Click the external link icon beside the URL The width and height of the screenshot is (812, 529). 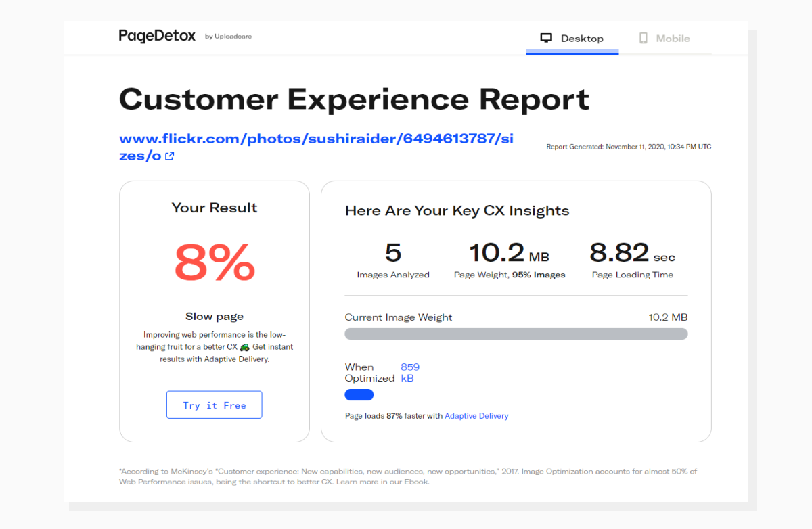170,156
